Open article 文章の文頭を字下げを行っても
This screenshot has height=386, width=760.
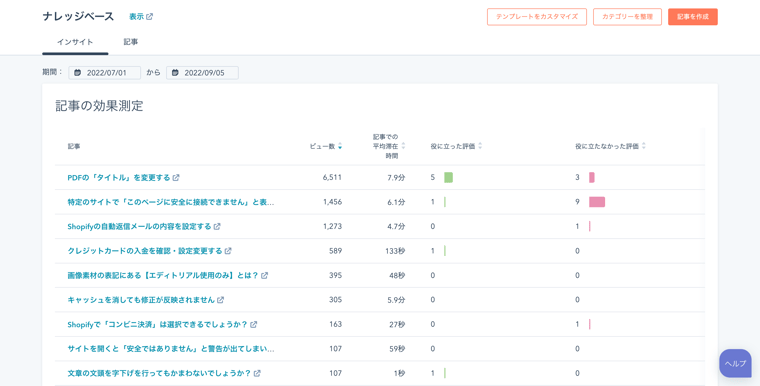(x=159, y=373)
